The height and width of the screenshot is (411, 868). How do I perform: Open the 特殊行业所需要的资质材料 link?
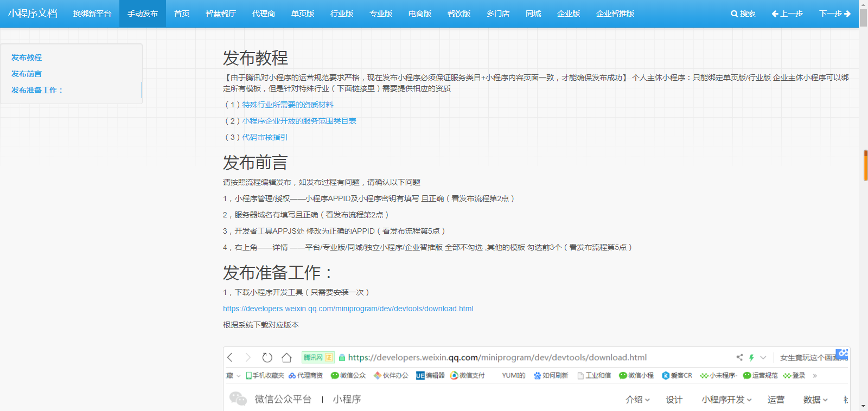pyautogui.click(x=288, y=105)
